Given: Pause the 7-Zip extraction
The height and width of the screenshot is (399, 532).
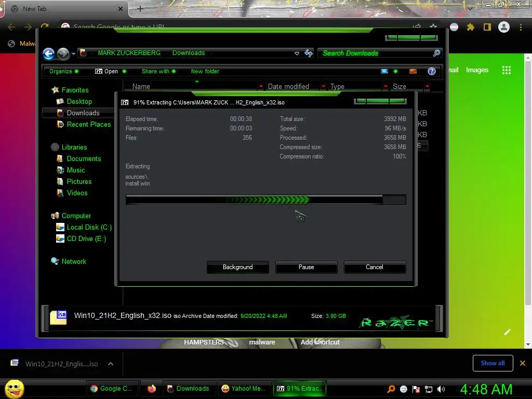Looking at the screenshot, I should click(x=307, y=267).
